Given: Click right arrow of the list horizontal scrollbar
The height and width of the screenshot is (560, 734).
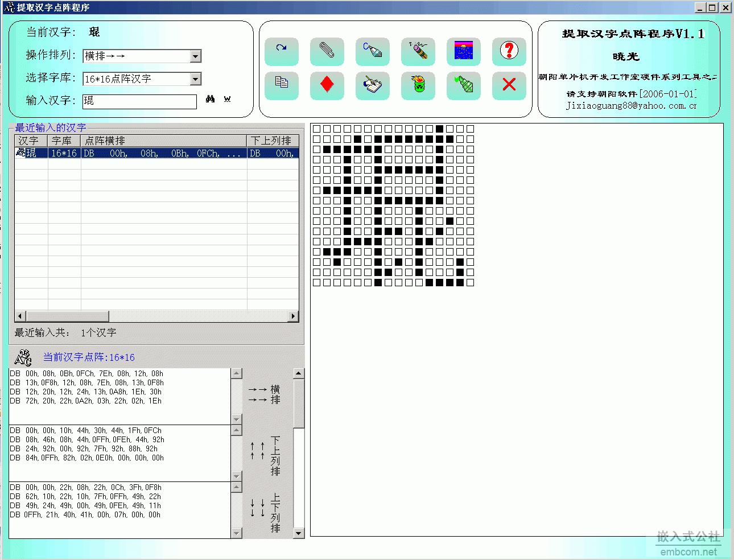Looking at the screenshot, I should tap(294, 316).
